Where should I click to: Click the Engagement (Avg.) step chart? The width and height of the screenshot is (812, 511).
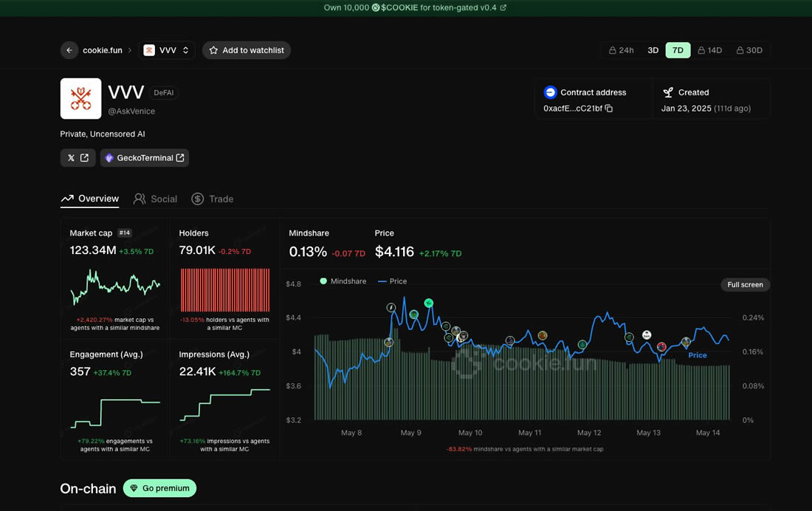pyautogui.click(x=115, y=413)
